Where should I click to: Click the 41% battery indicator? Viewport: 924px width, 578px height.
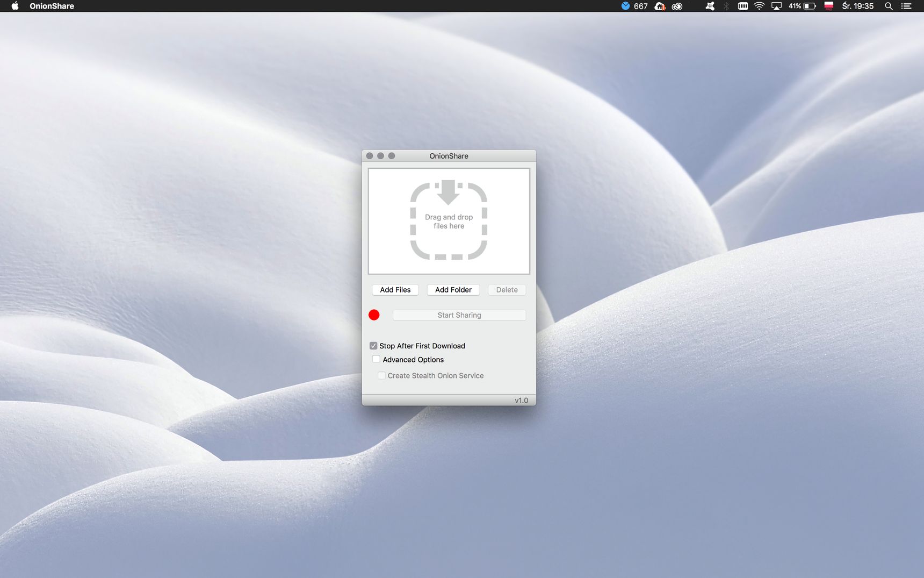[802, 6]
